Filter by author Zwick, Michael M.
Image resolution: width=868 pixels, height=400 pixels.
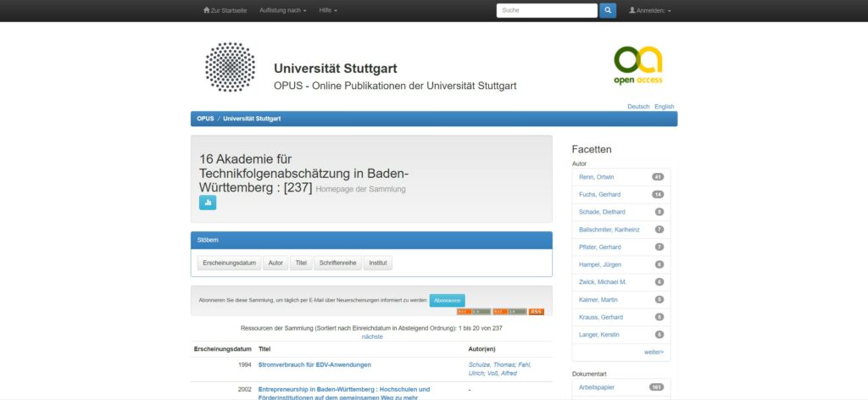pos(603,282)
